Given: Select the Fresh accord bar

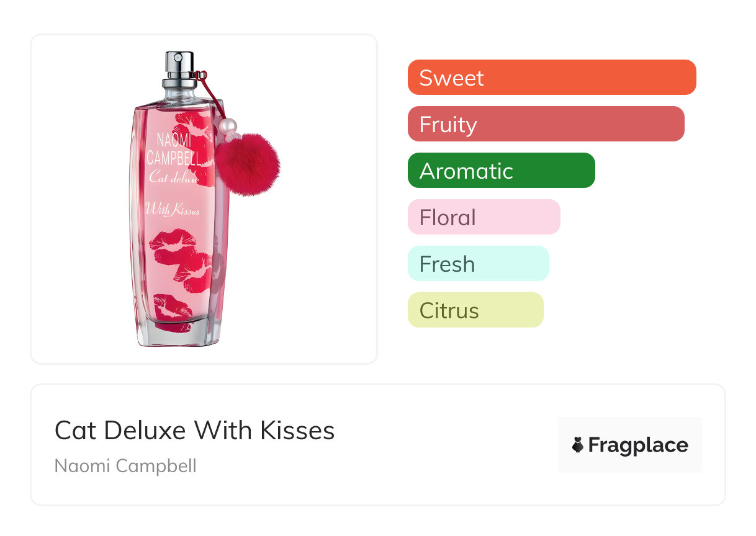Looking at the screenshot, I should click(x=478, y=264).
